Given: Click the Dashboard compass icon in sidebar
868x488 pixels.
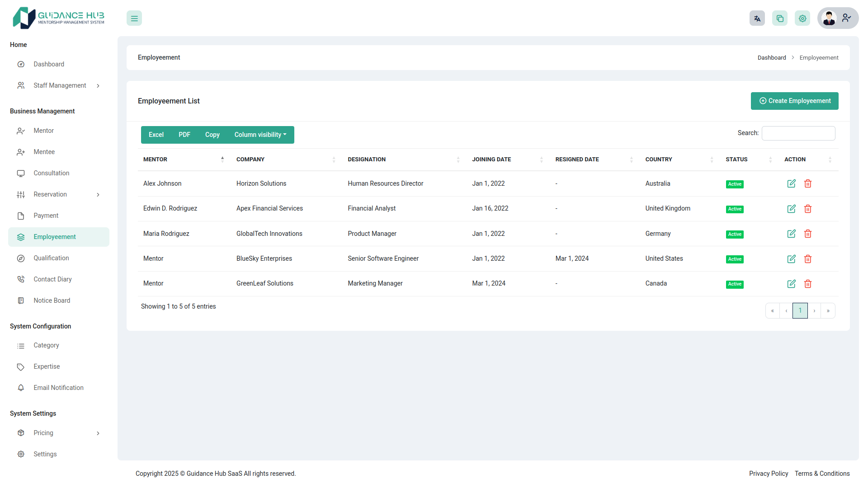Looking at the screenshot, I should click(21, 64).
